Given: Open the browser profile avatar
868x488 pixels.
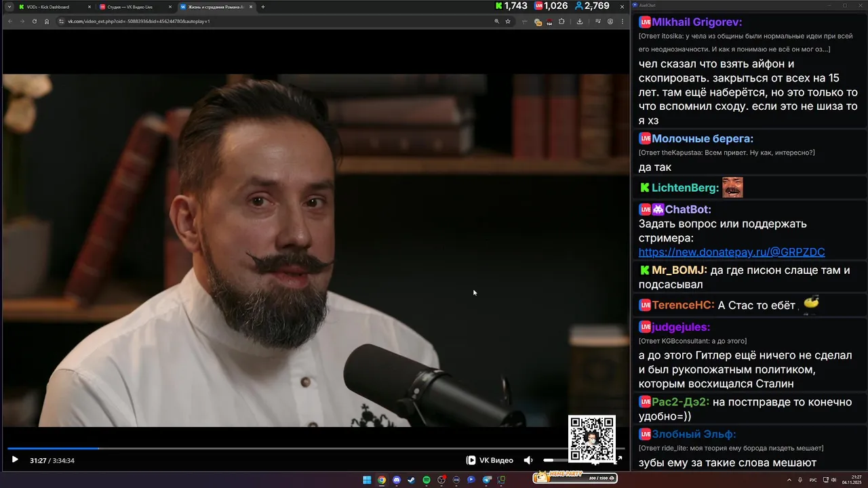Looking at the screenshot, I should tap(610, 21).
